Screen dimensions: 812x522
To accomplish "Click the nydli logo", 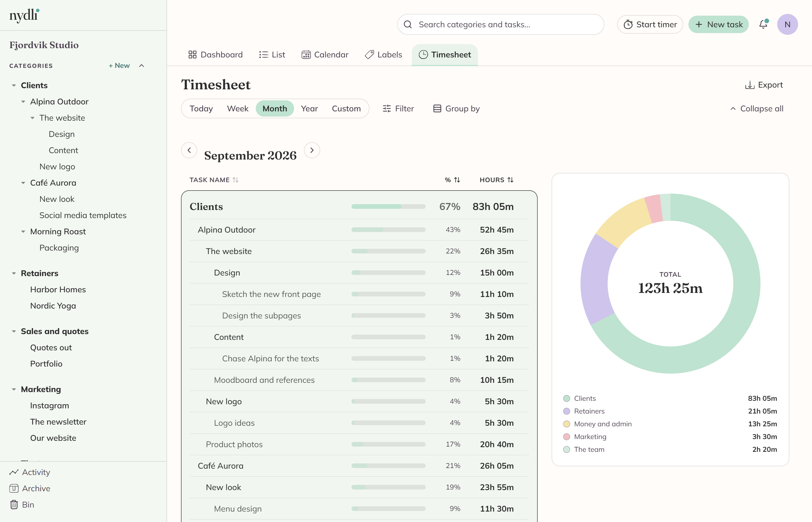I will pos(24,16).
